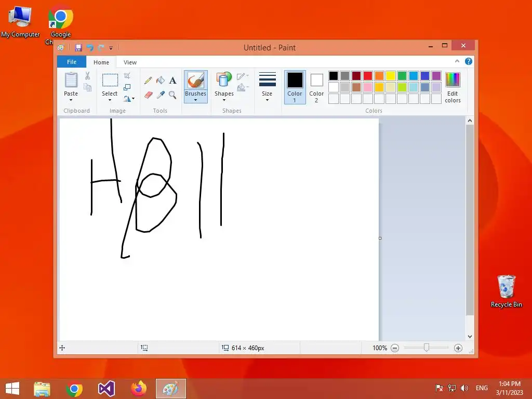This screenshot has height=399, width=532.
Task: Click the Paint system menu icon in title bar
Action: [61, 48]
